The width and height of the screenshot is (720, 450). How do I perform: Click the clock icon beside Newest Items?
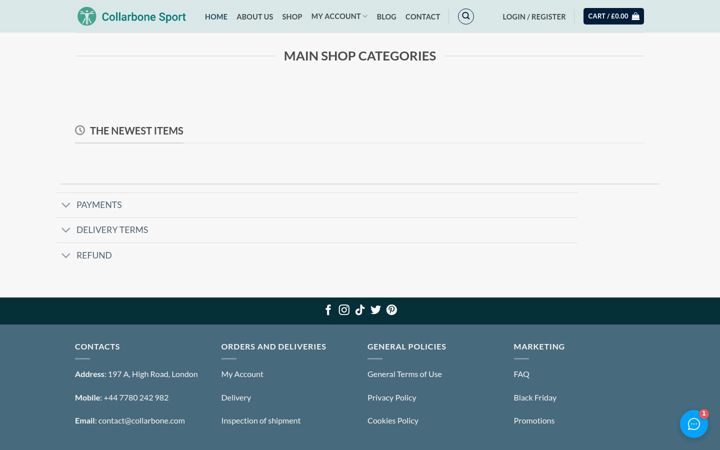point(80,130)
